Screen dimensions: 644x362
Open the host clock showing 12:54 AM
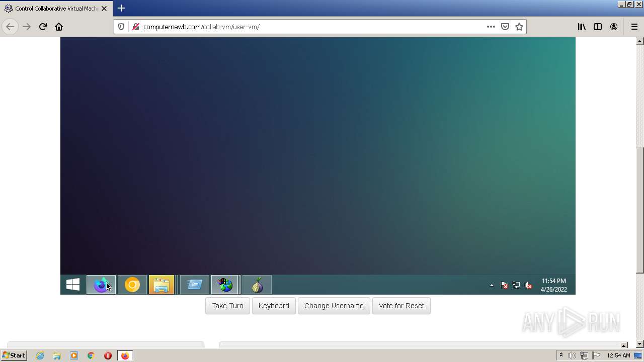pos(618,355)
